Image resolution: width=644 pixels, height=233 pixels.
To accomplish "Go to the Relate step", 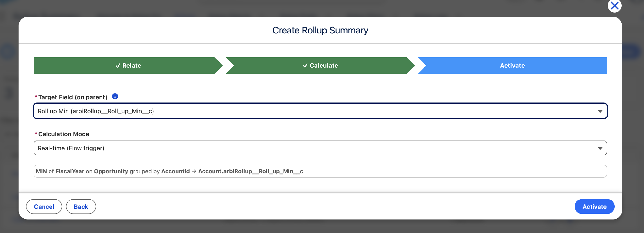I will pyautogui.click(x=128, y=65).
